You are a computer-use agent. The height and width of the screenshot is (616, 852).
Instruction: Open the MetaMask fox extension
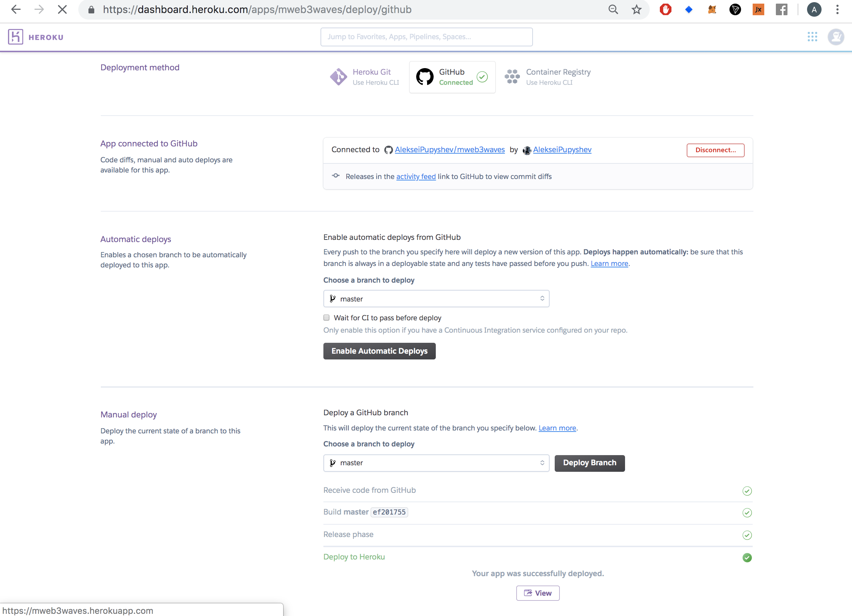(712, 9)
